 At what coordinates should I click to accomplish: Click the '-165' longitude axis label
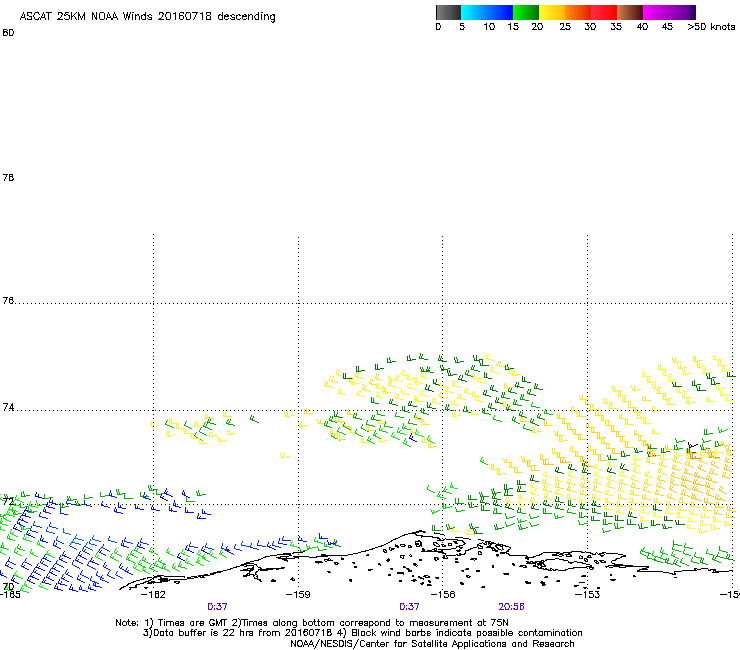pos(10,595)
